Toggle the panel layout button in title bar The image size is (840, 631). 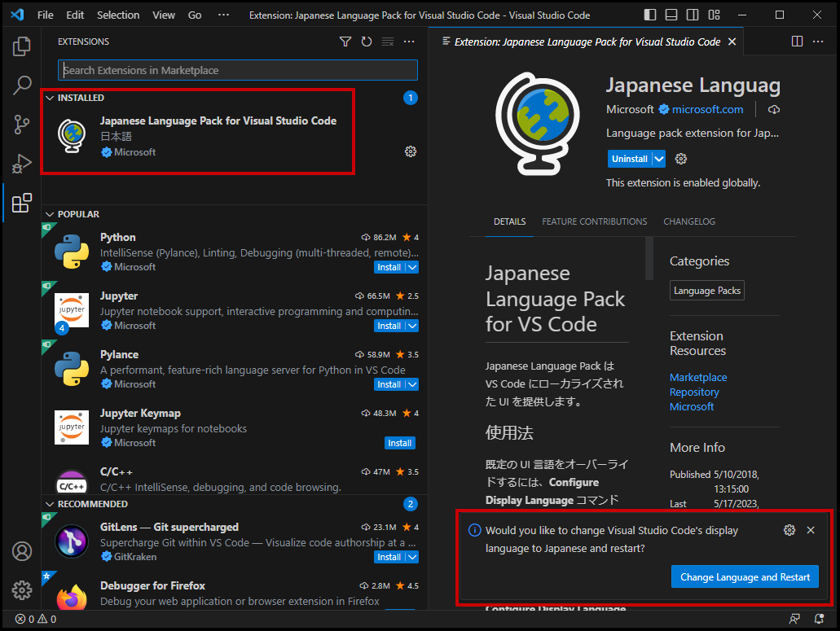click(671, 15)
